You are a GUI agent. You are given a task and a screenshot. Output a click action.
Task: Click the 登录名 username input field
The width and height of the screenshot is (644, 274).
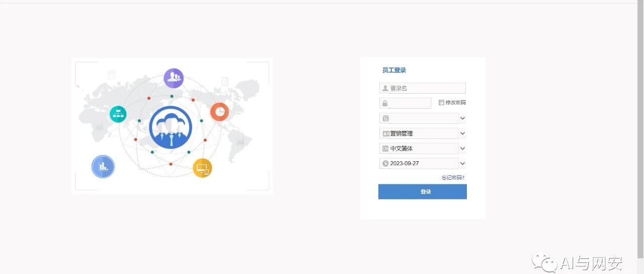[423, 88]
